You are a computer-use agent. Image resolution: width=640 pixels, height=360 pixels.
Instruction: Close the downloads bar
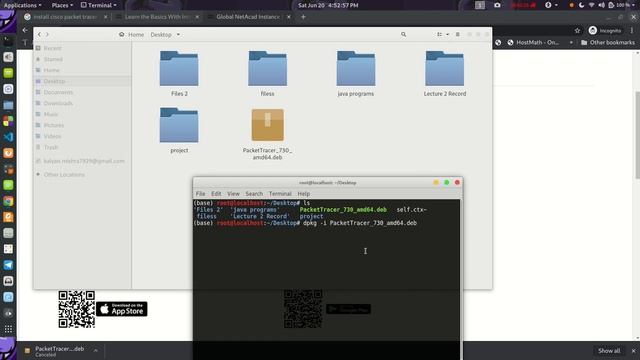[633, 351]
